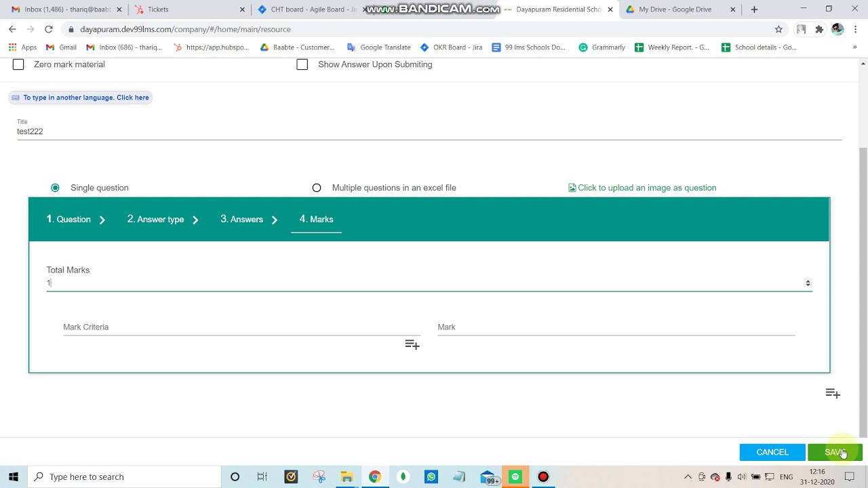Screen dimensions: 868x488
Task: Switch to the Tickets browser tab
Action: click(x=190, y=9)
